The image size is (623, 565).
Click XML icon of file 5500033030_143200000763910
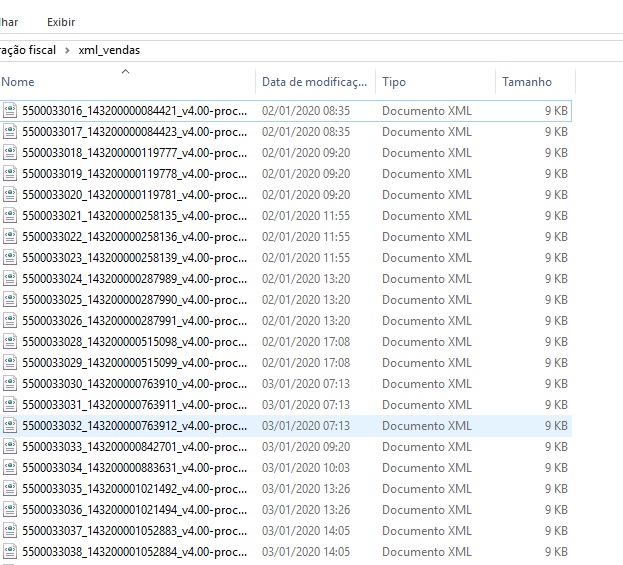[10, 384]
